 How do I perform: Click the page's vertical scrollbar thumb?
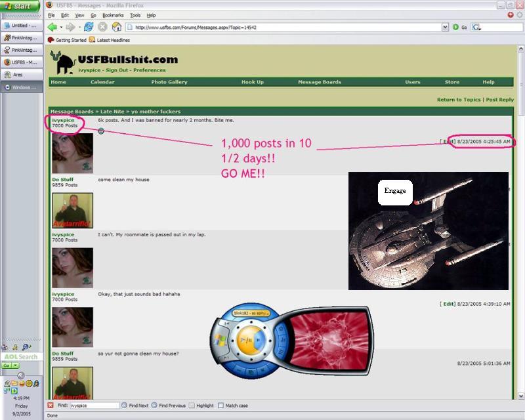(521, 84)
